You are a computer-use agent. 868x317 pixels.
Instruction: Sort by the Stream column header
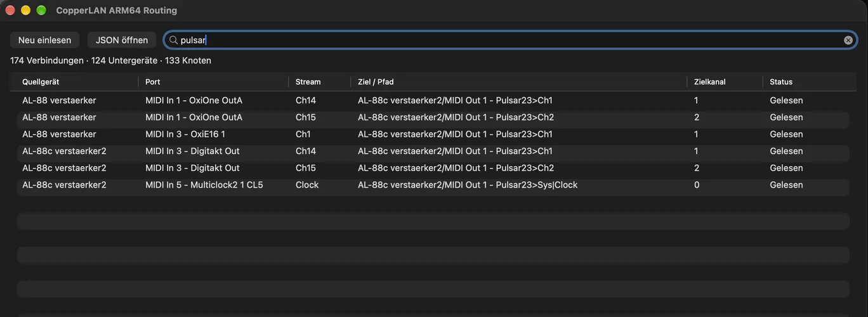(308, 82)
